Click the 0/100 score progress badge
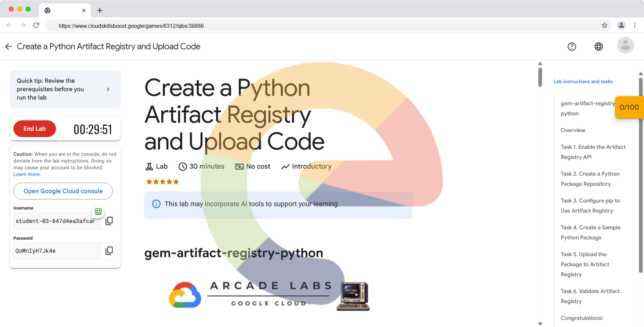This screenshot has width=644, height=327. [629, 107]
